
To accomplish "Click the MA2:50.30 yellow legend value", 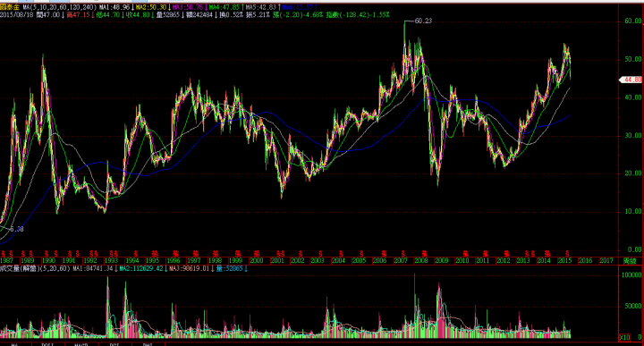I will coord(151,7).
